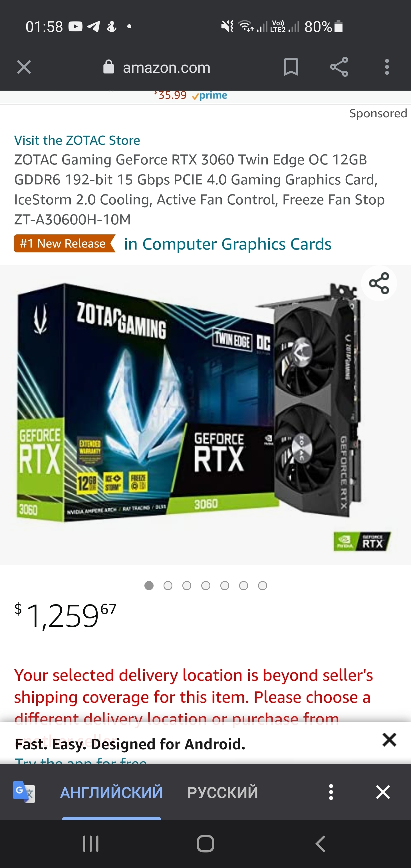
Task: Tap the padlock site security icon
Action: click(108, 67)
